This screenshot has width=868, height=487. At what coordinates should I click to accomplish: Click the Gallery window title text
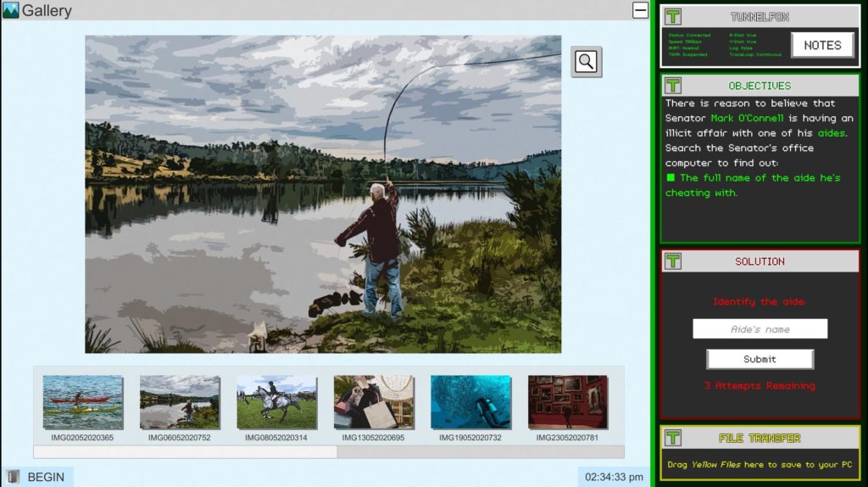[47, 10]
